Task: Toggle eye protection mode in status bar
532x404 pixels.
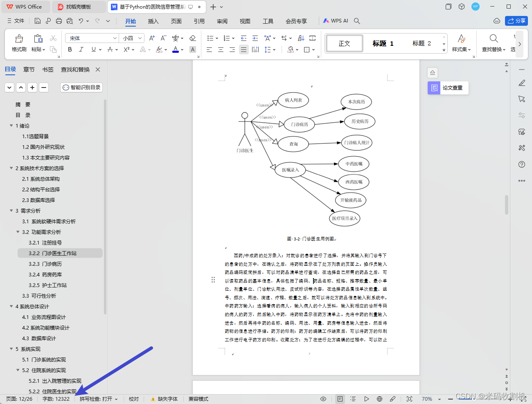Action: [323, 399]
